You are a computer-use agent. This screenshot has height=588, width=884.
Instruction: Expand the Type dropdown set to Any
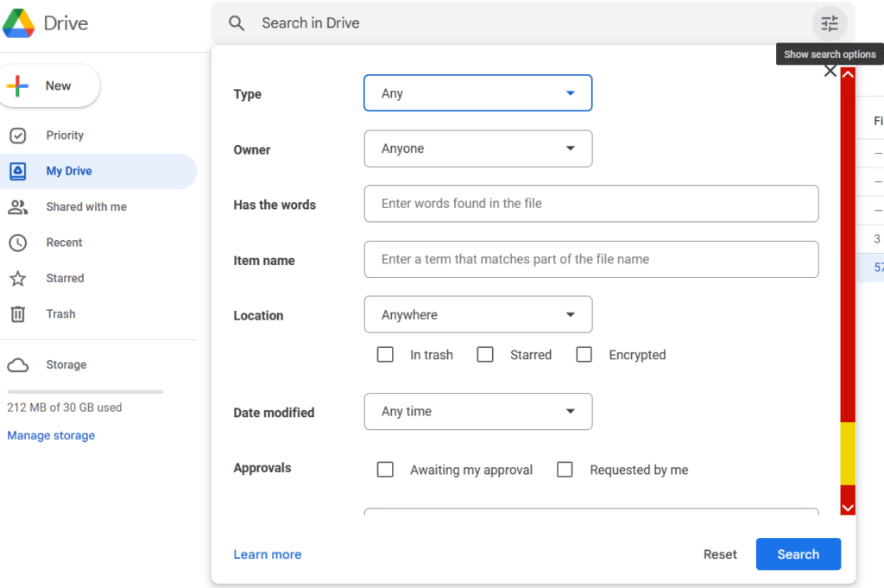(478, 93)
